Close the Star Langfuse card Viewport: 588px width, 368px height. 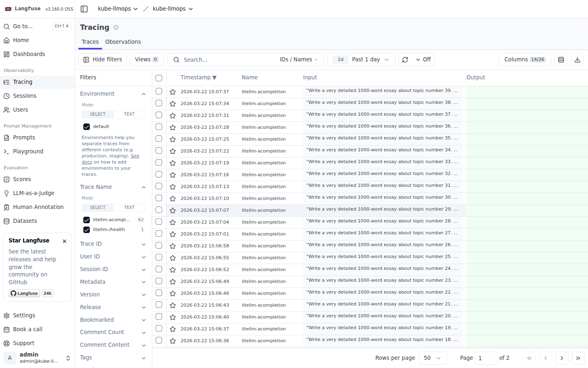tap(65, 241)
